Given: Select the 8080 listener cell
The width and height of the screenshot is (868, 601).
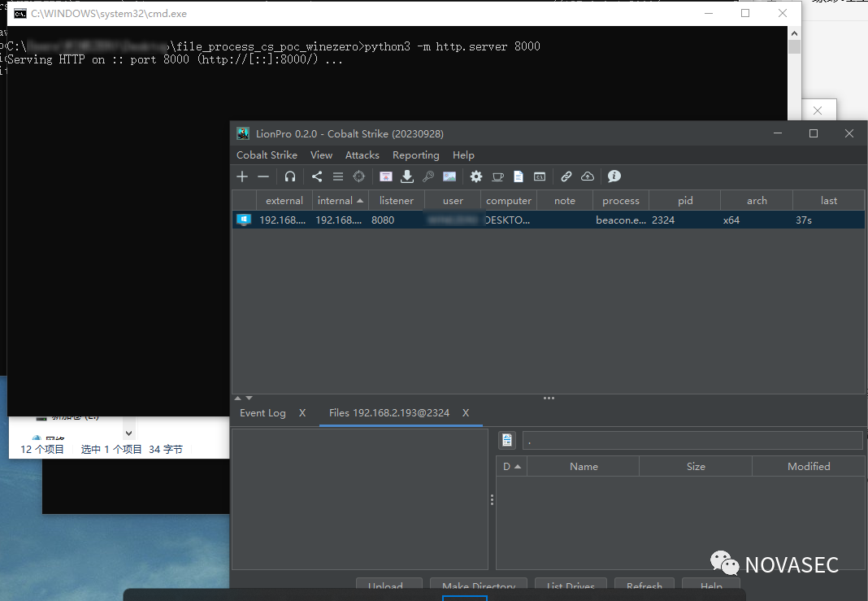Looking at the screenshot, I should (397, 220).
